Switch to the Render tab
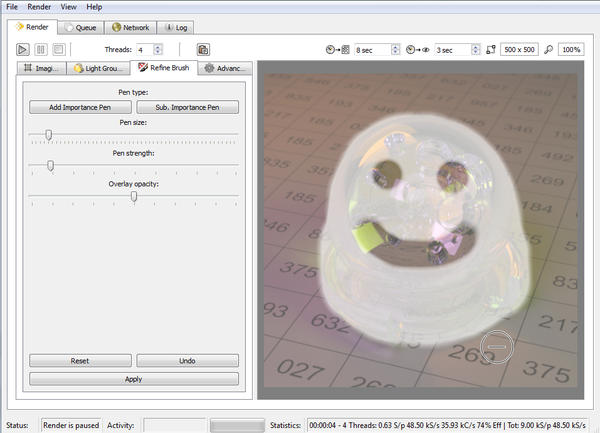The image size is (600, 433). (x=32, y=27)
